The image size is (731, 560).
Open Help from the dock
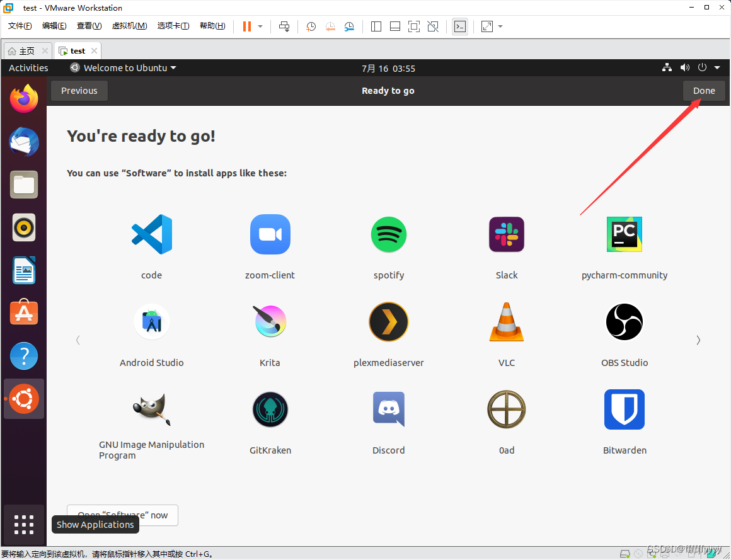(x=24, y=356)
